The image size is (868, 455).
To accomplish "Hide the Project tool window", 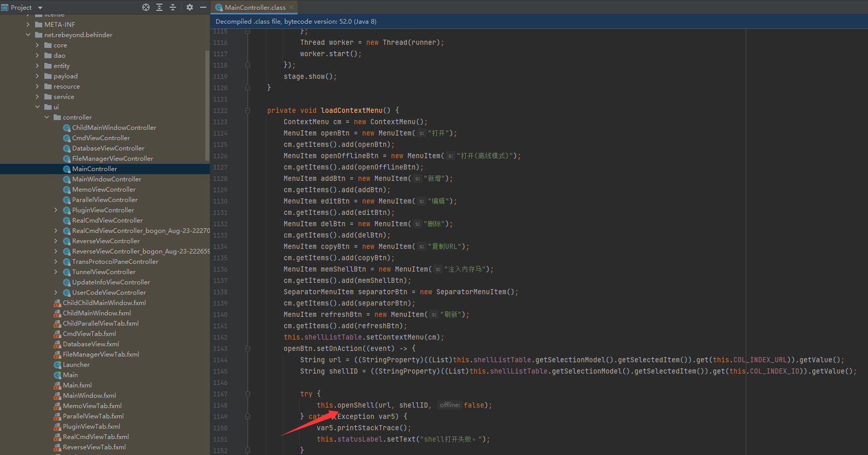I will [203, 7].
